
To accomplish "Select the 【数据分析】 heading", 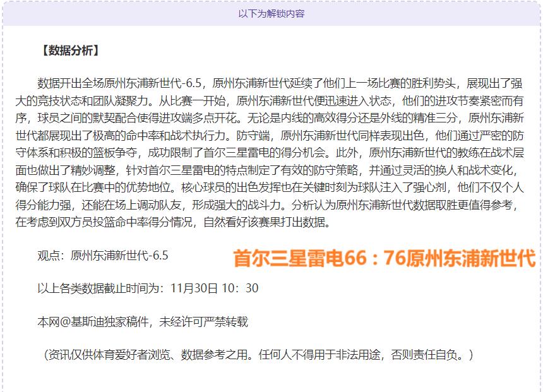I will [x=70, y=50].
